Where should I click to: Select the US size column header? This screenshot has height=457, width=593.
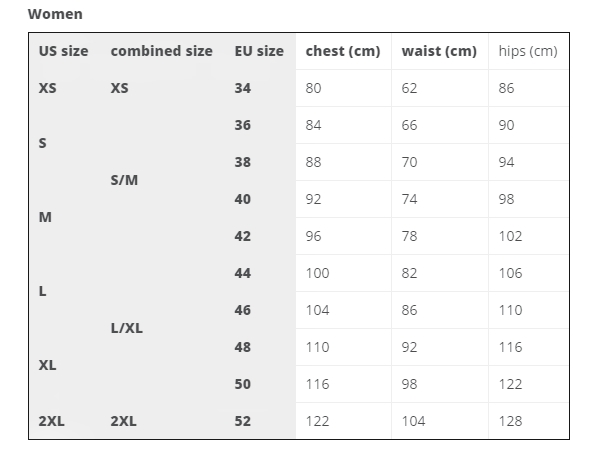click(x=64, y=51)
